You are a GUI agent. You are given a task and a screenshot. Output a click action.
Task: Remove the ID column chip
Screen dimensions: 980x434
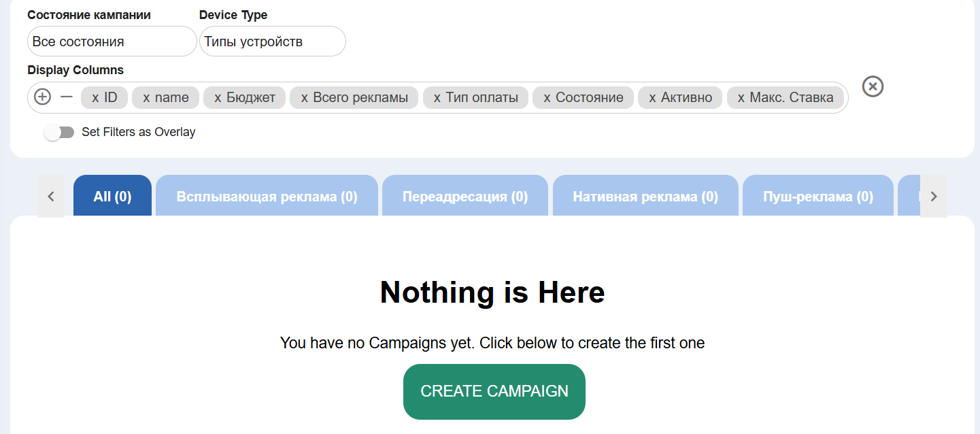pyautogui.click(x=96, y=98)
